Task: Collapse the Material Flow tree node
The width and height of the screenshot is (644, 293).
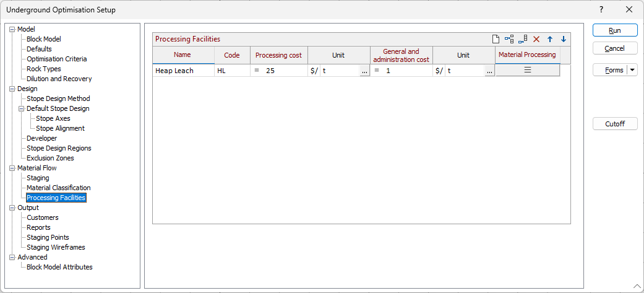Action: (x=12, y=168)
